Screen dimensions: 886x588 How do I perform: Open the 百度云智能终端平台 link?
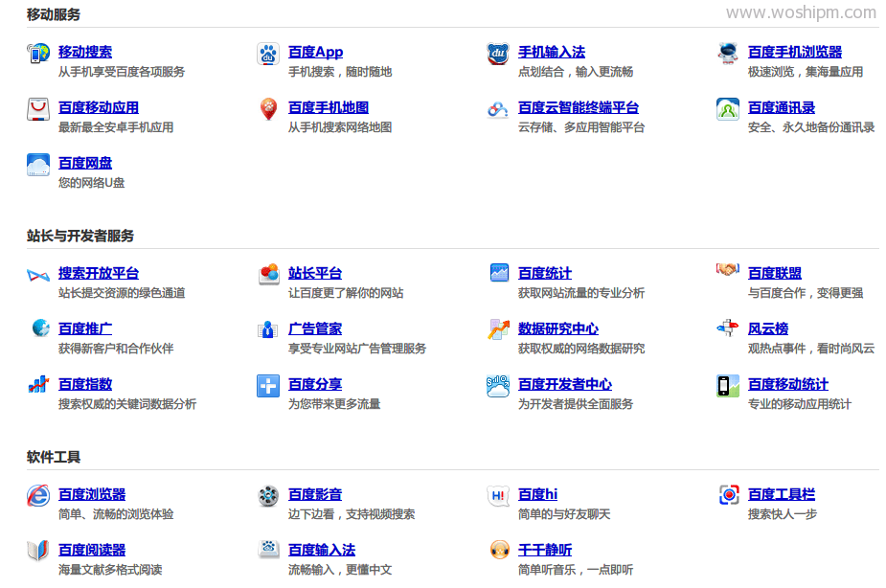579,107
